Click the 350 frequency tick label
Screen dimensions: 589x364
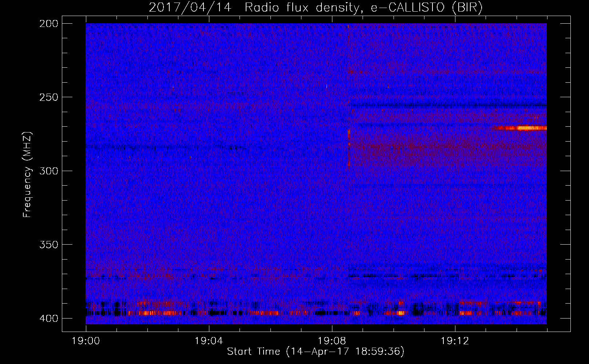pos(49,244)
